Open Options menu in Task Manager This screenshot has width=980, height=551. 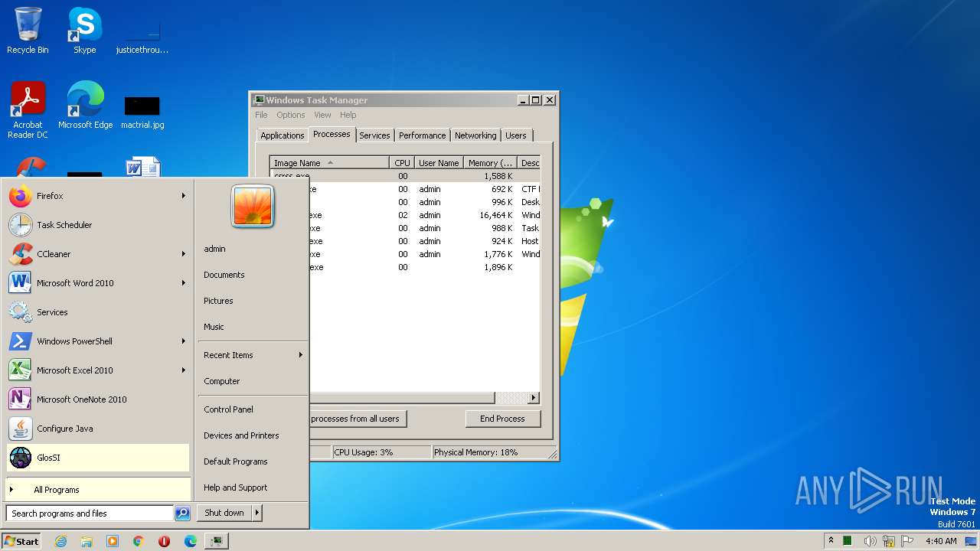(291, 115)
